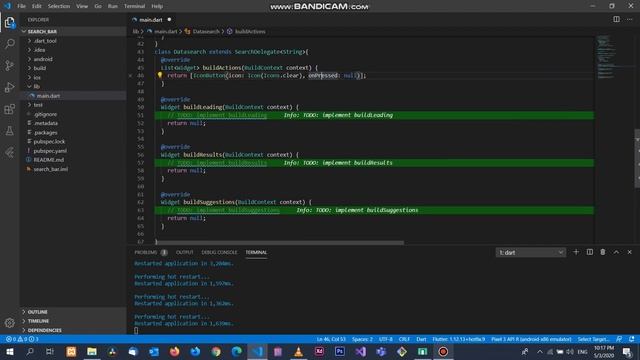This screenshot has height=360, width=640.
Task: Open the notifications bell in status bar
Action: pyautogui.click(x=632, y=339)
